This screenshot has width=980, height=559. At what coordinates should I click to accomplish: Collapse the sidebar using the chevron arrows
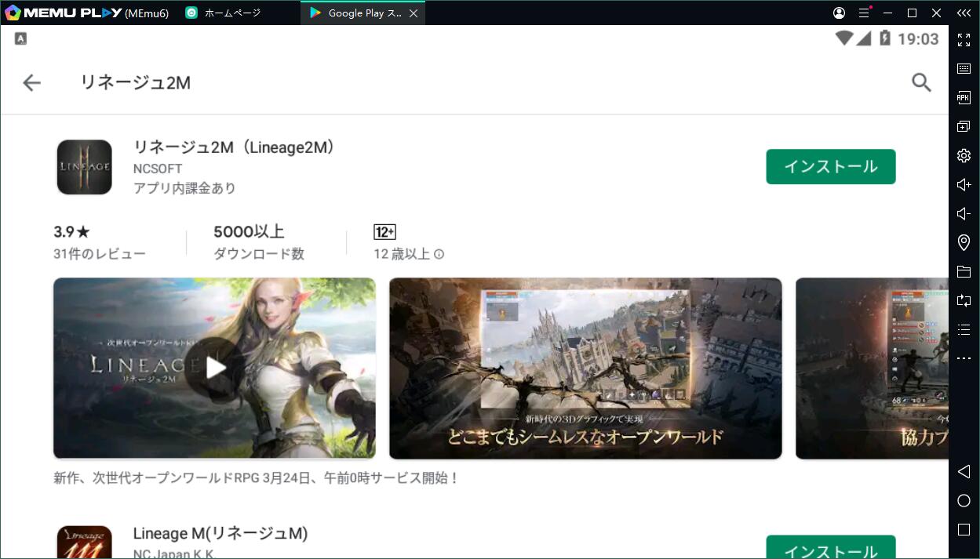(964, 13)
